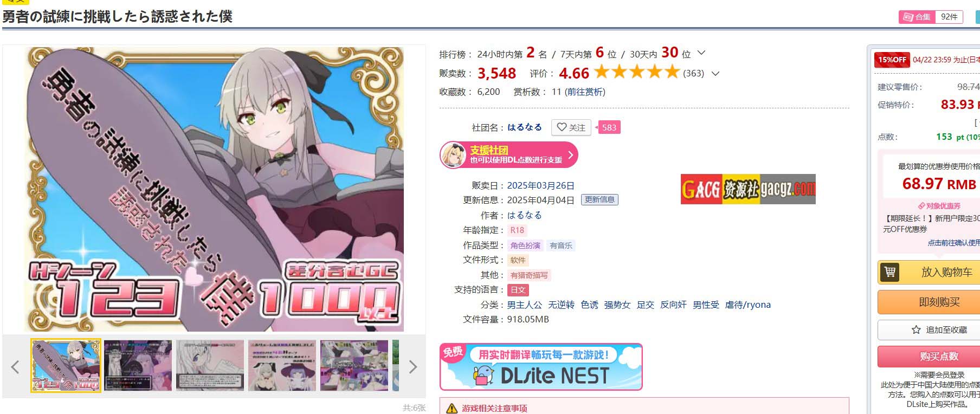Viewport: 980px width, 414px height.
Task: Select the second preview thumbnail
Action: tap(138, 365)
